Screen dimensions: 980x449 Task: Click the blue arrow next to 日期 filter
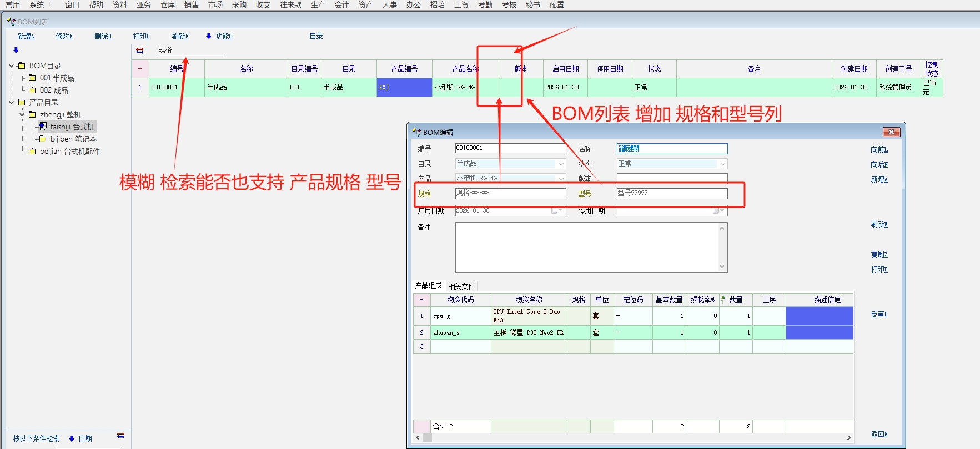[x=72, y=438]
